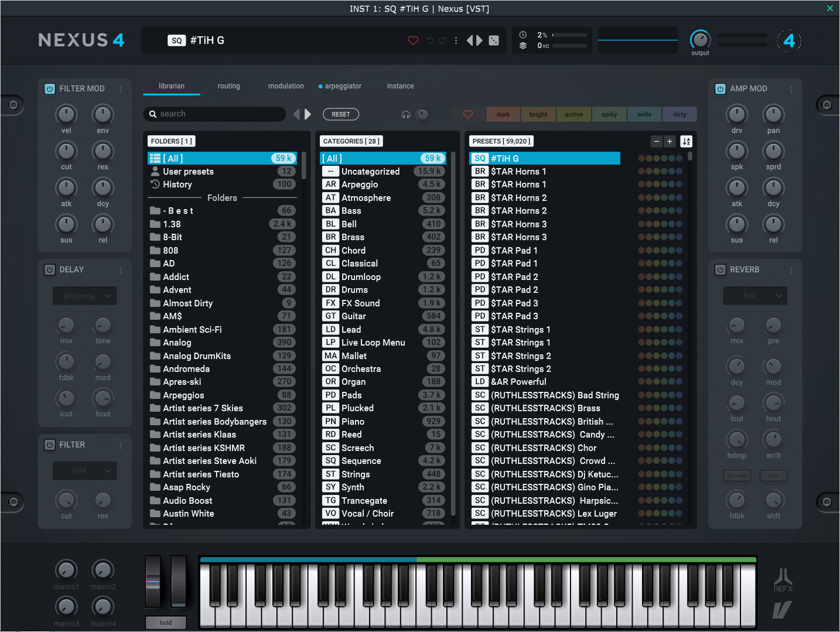Click the alphabetical sort icon in the presets panel
This screenshot has height=632, width=840.
(686, 141)
